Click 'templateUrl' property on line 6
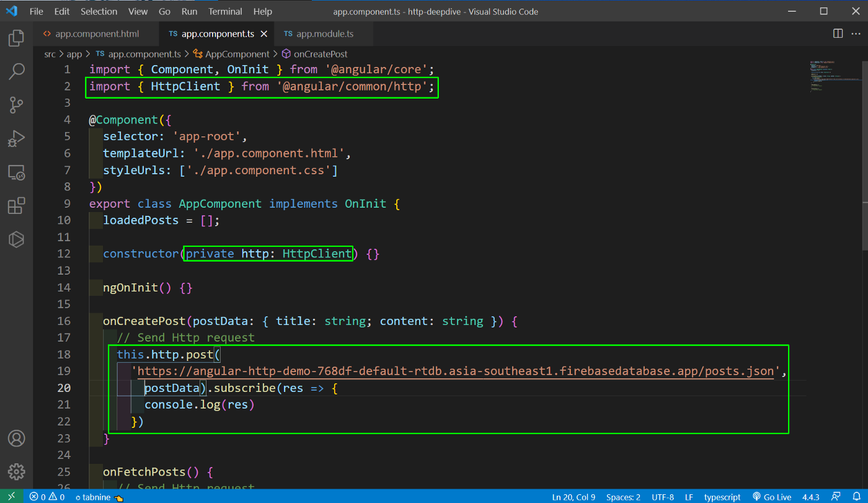Viewport: 868px width, 503px height. coord(141,153)
